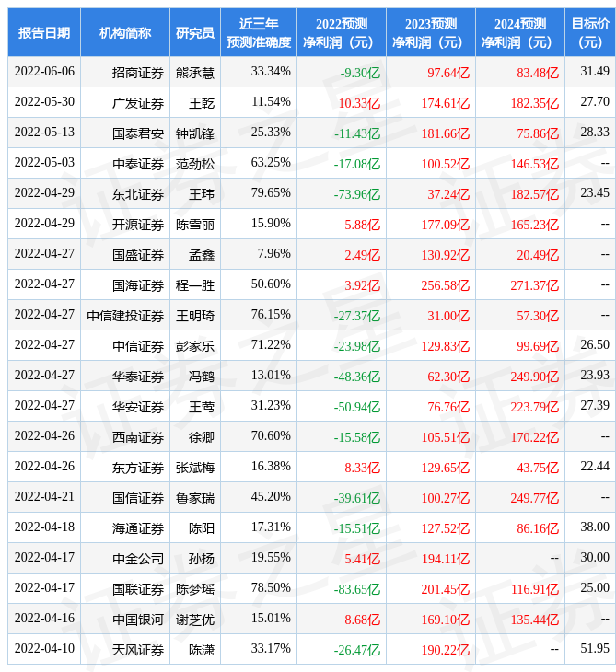Click institution name 东北证券
This screenshot has width=616, height=672.
pos(138,194)
